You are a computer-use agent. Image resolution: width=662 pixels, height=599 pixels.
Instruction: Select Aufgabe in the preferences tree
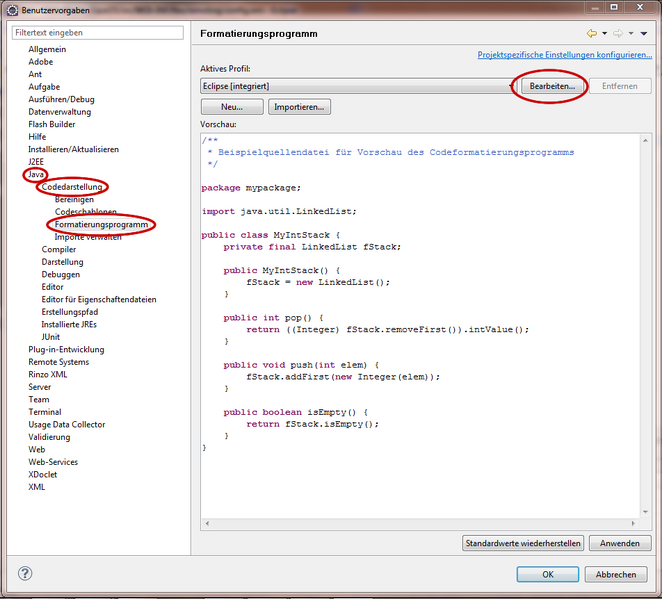pos(44,87)
